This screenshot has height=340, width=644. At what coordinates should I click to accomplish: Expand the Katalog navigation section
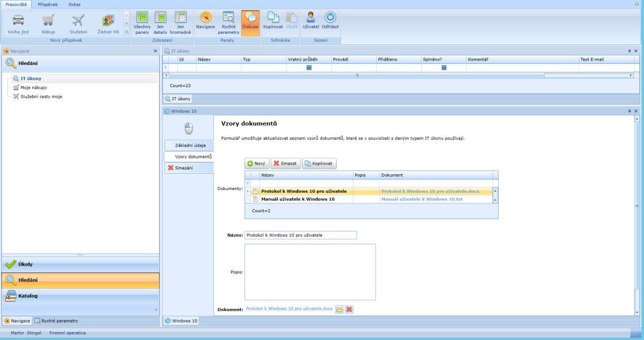(x=80, y=296)
